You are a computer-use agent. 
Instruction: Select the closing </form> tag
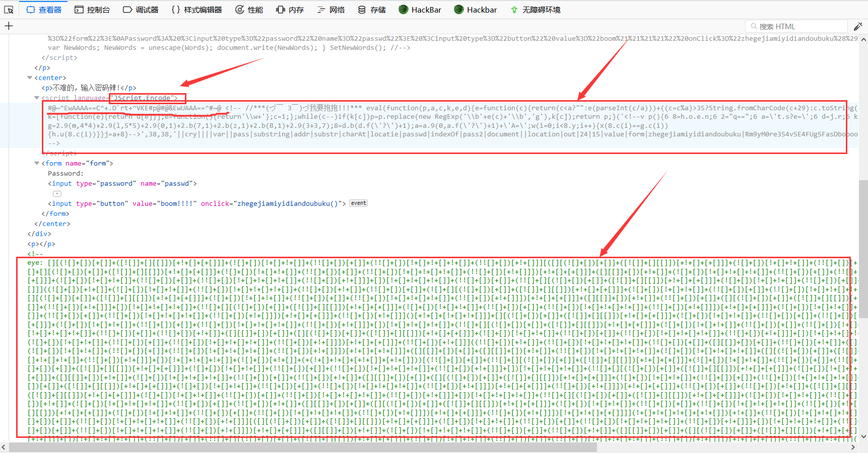[x=55, y=214]
